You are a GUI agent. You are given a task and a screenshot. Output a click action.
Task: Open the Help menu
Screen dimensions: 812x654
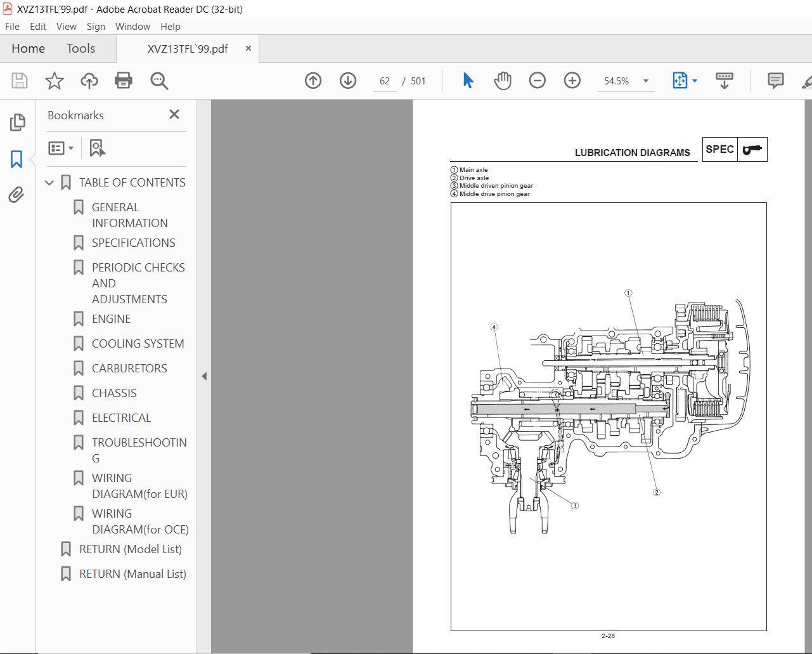[x=171, y=26]
